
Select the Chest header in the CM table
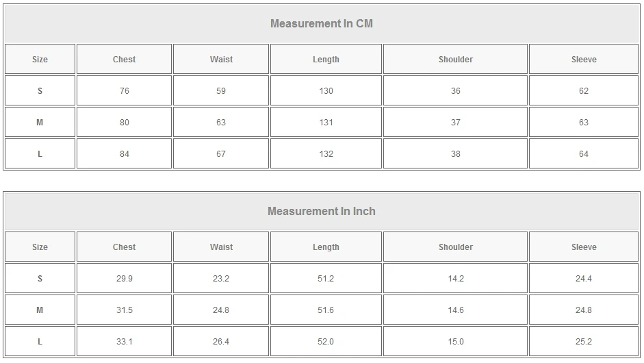tap(124, 60)
